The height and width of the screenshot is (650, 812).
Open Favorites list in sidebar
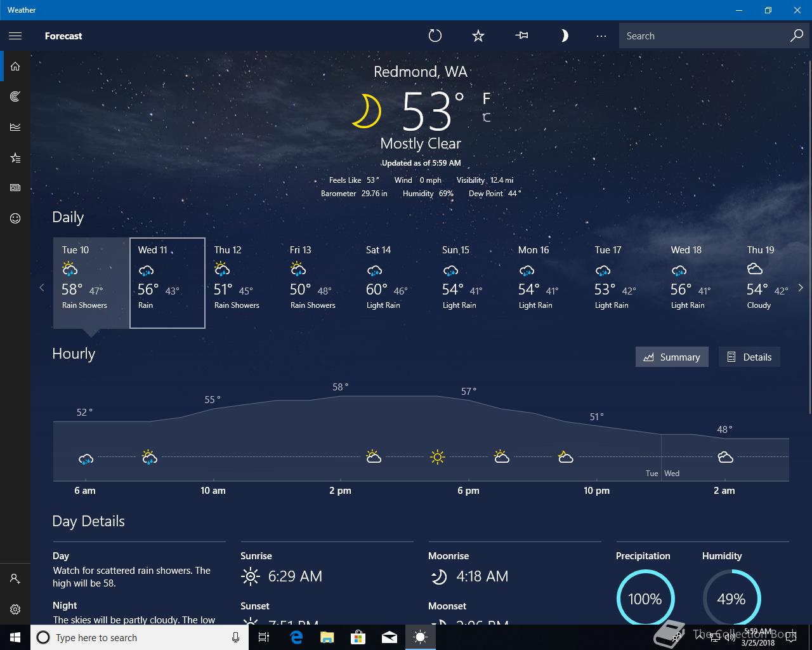(15, 157)
